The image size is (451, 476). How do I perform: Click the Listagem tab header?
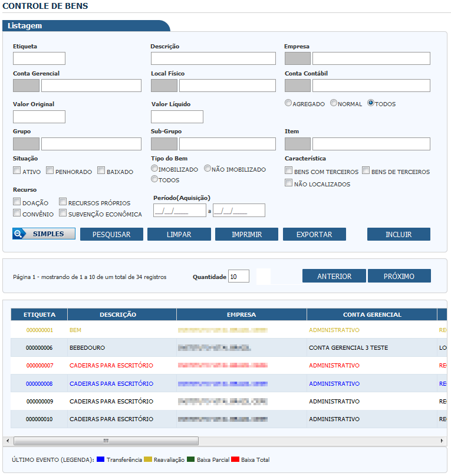pos(86,26)
